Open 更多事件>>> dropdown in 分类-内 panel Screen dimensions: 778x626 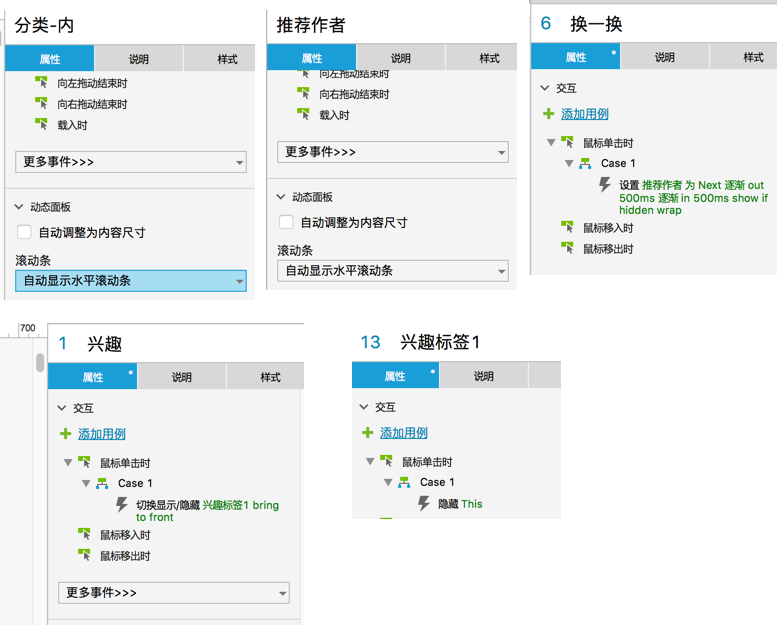[x=131, y=162]
